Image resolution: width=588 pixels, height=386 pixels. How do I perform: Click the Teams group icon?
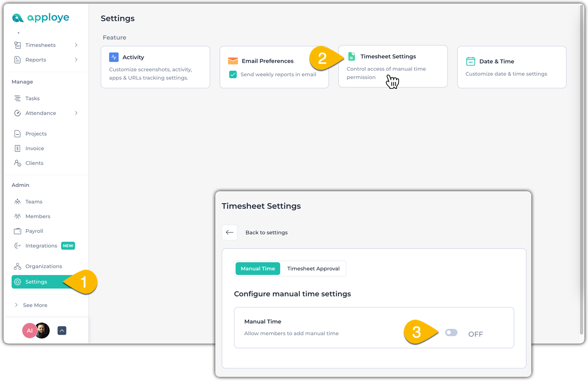17,202
